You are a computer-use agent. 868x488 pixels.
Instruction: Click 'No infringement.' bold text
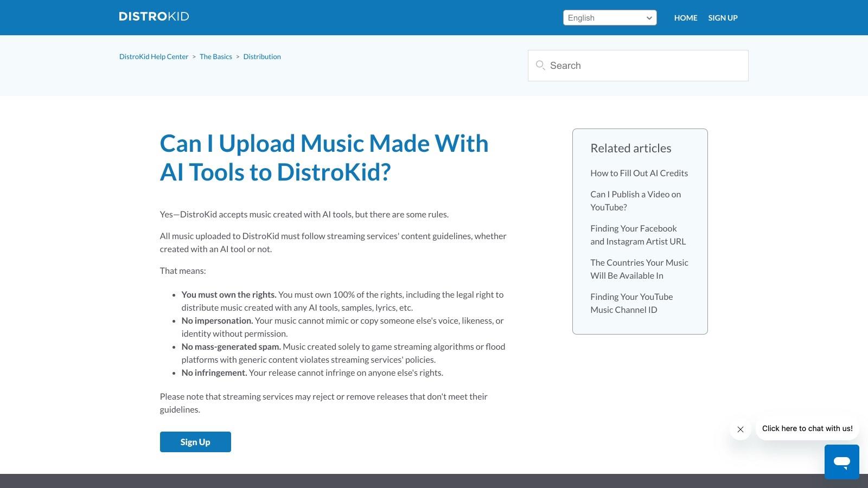214,373
